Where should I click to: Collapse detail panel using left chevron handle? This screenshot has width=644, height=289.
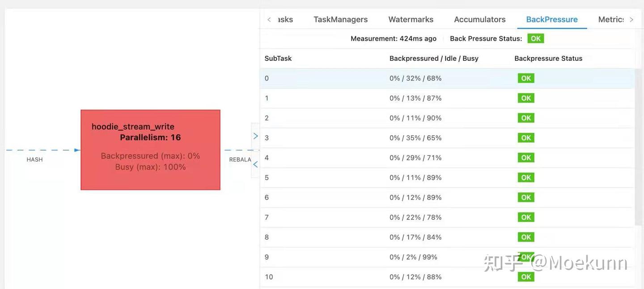pyautogui.click(x=255, y=165)
